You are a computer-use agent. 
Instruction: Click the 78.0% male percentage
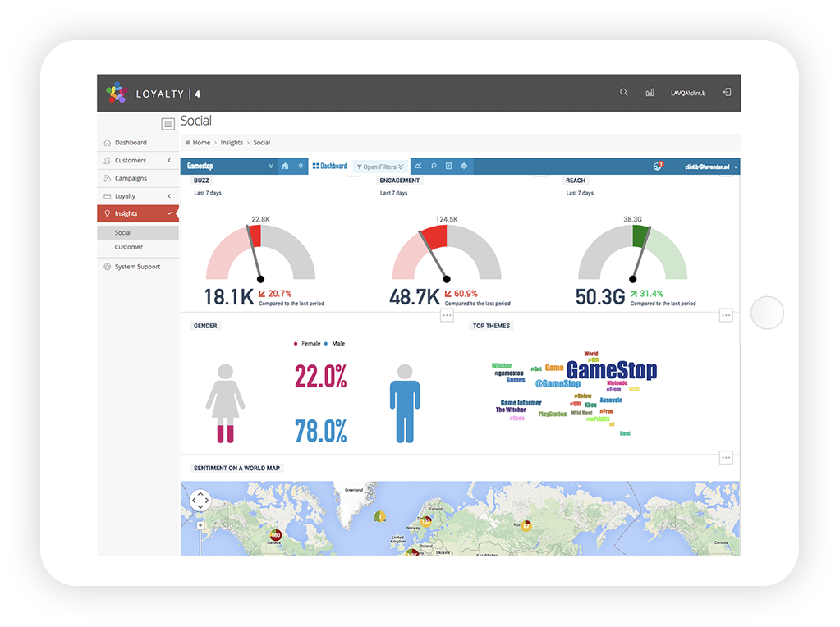pos(321,431)
